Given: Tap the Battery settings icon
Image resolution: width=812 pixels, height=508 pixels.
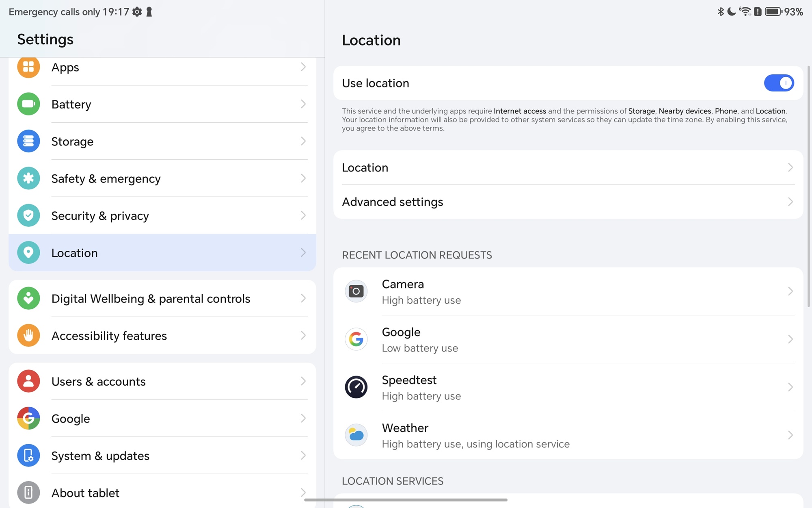Looking at the screenshot, I should tap(28, 104).
